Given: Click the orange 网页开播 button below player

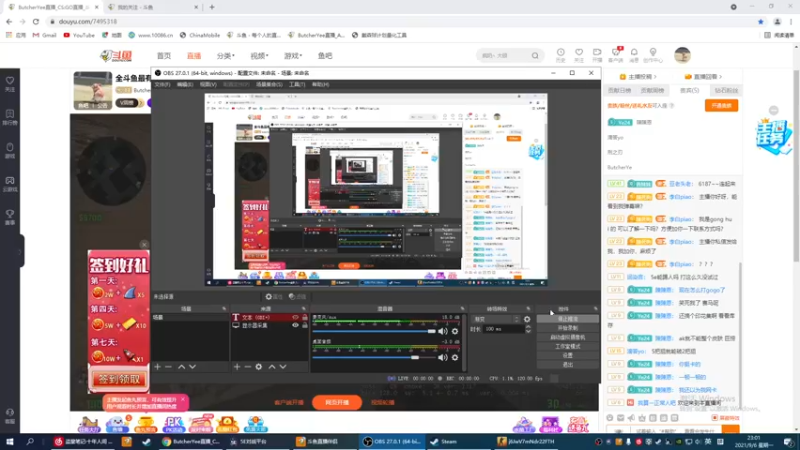Looking at the screenshot, I should pyautogui.click(x=337, y=403).
